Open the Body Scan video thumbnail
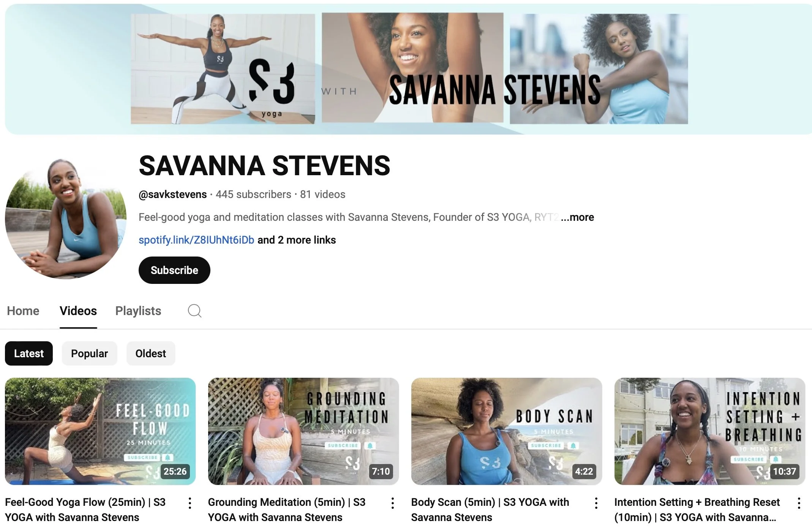This screenshot has height=529, width=812. pyautogui.click(x=506, y=431)
